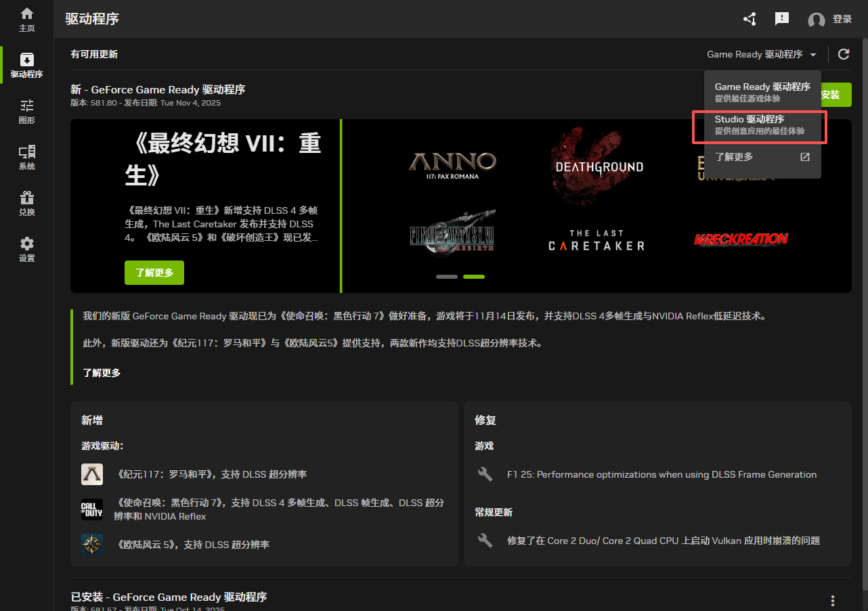
Task: Go to first banner slide indicator
Action: tap(447, 276)
